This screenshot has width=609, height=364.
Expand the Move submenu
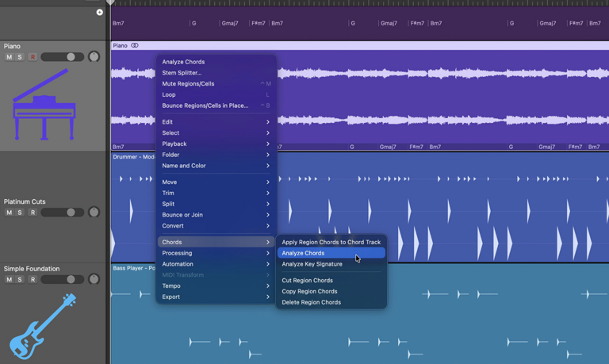(x=216, y=182)
